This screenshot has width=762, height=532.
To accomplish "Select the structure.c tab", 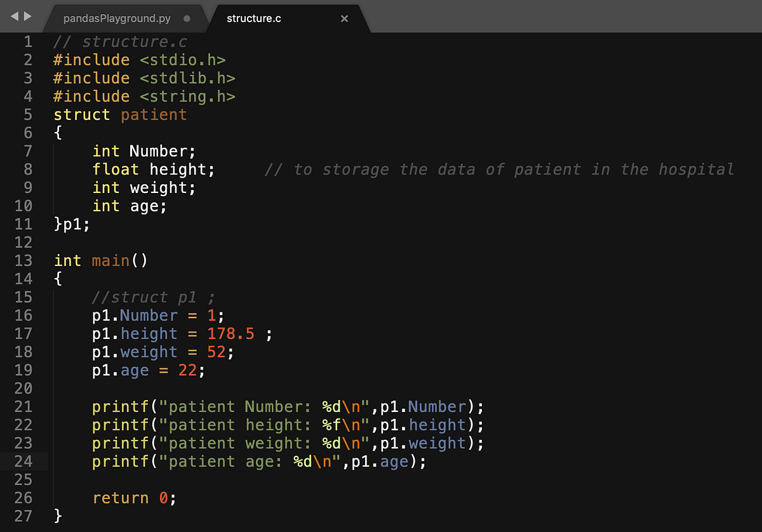I will [254, 18].
